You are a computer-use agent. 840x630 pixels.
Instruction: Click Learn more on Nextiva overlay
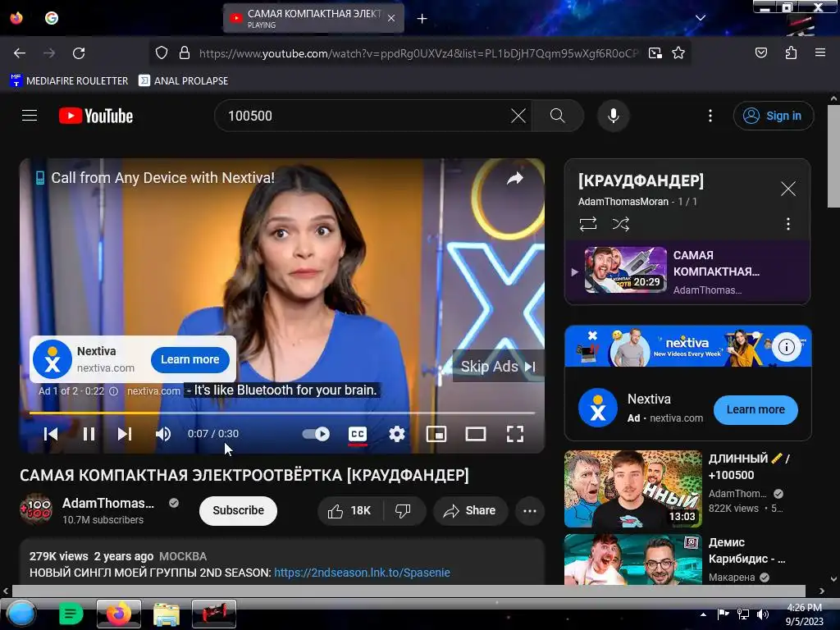tap(190, 359)
